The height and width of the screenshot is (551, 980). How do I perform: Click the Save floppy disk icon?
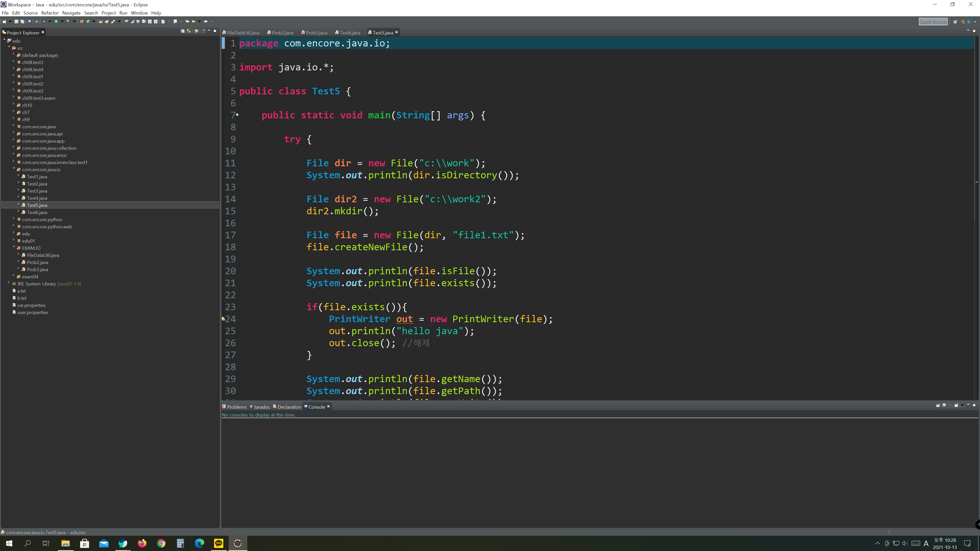[x=16, y=21]
